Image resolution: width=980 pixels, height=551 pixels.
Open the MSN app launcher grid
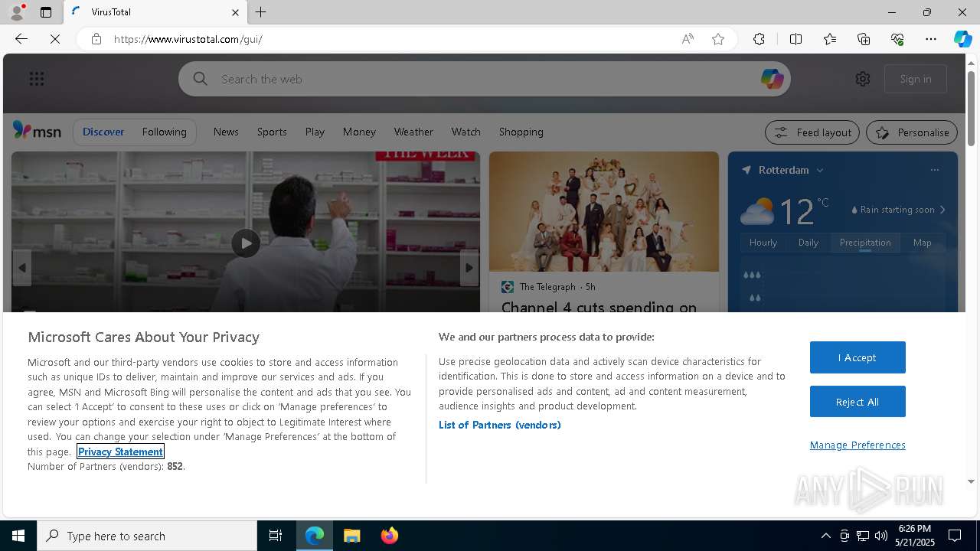[37, 79]
